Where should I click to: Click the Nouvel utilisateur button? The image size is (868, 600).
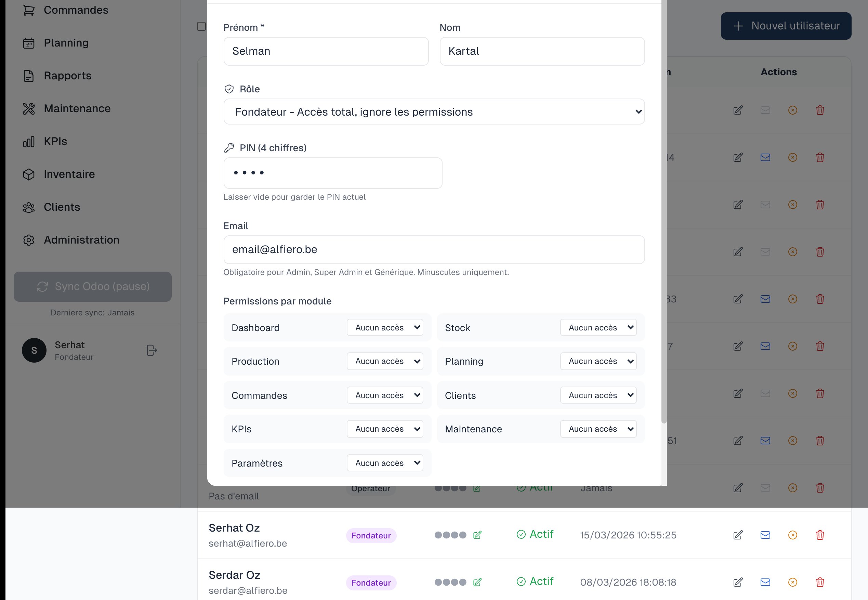(786, 26)
